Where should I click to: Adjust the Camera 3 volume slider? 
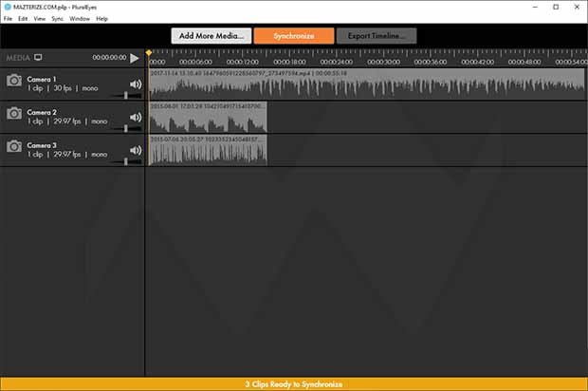pos(127,161)
